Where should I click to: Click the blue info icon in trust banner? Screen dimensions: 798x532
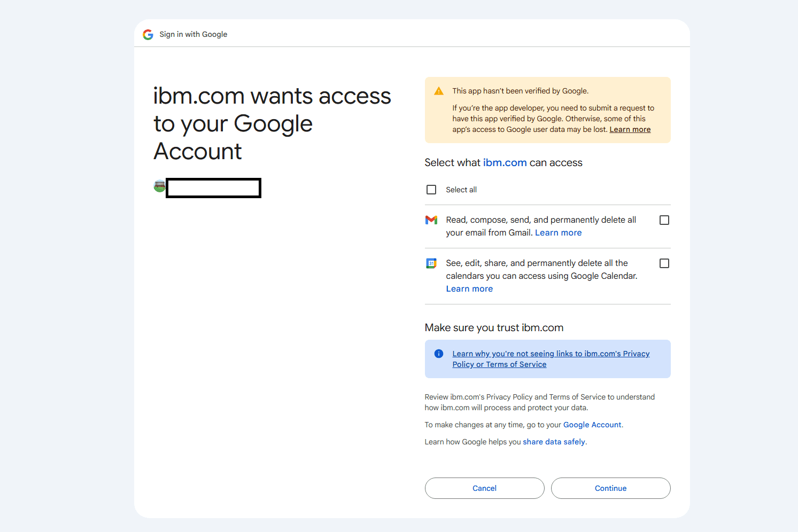(438, 353)
